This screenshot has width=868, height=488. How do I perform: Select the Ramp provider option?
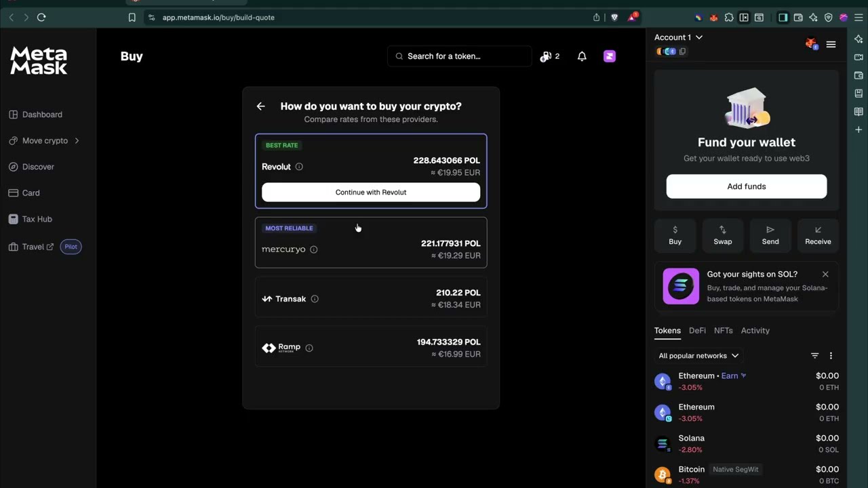pos(371,348)
